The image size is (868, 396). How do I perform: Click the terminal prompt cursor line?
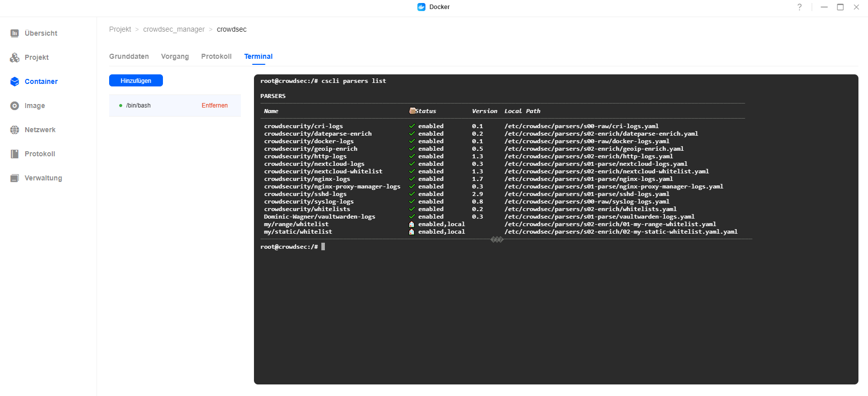tap(293, 247)
